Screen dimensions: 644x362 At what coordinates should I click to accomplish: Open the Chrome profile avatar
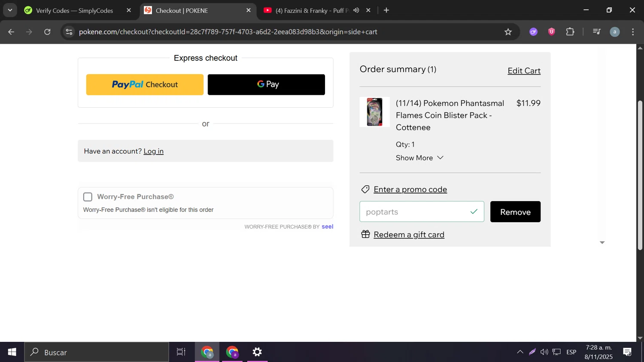(615, 32)
